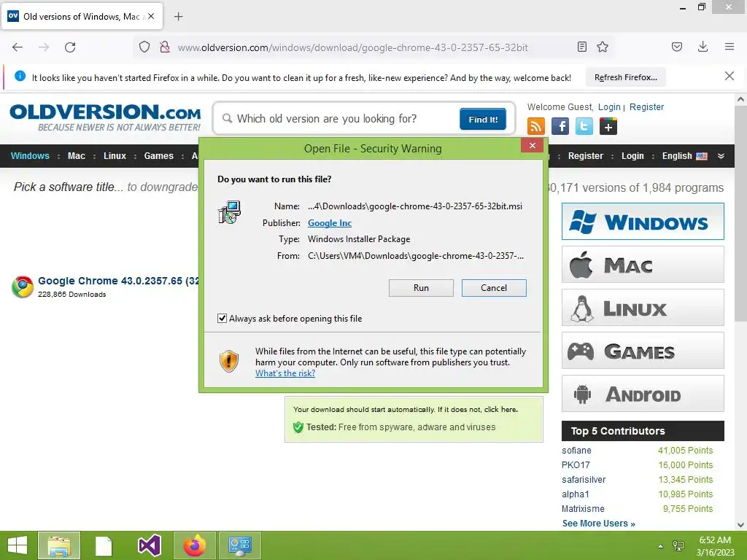Switch to Firefox in the taskbar
Image resolution: width=747 pixels, height=560 pixels.
pos(194,545)
